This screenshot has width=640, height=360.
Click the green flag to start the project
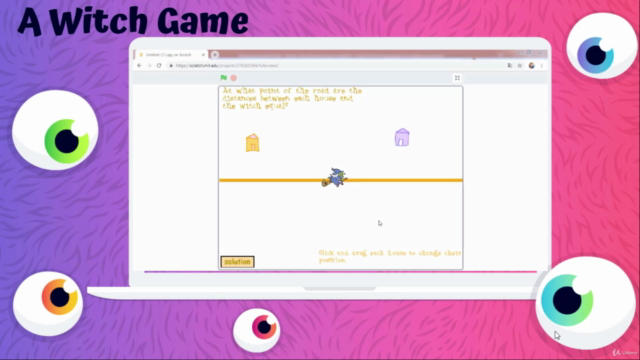pyautogui.click(x=223, y=78)
